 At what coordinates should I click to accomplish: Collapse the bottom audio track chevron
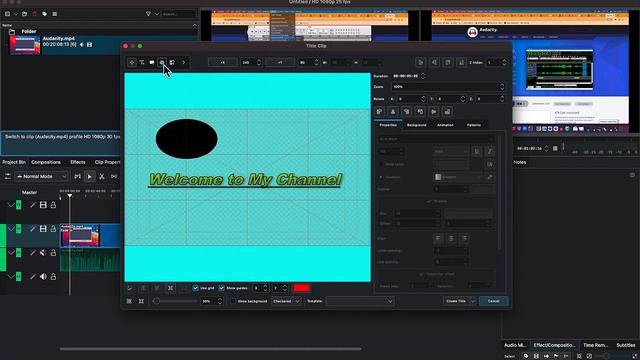[11, 277]
